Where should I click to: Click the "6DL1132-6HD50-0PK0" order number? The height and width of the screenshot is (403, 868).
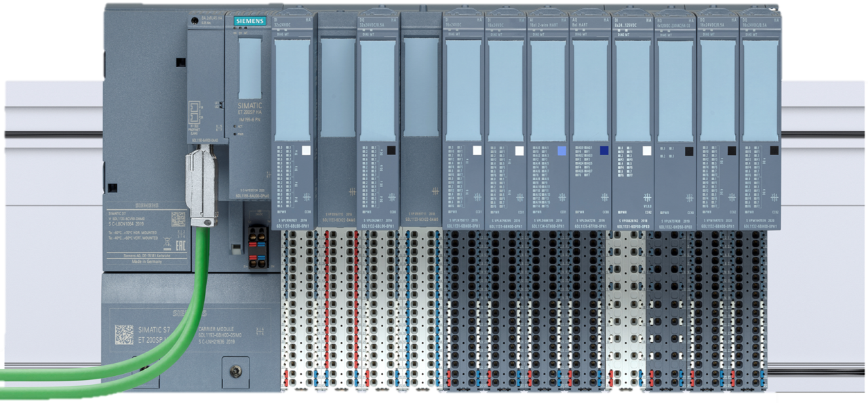click(x=676, y=226)
